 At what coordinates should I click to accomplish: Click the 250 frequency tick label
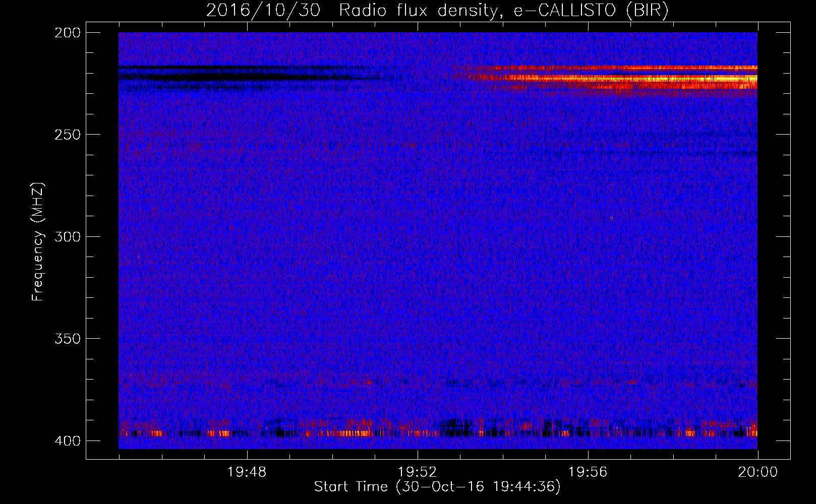point(67,135)
